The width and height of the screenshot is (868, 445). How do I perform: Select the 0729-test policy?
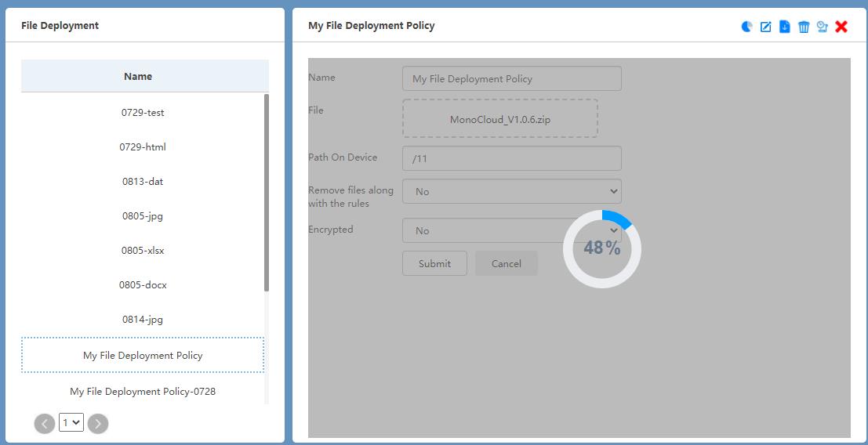coord(143,113)
